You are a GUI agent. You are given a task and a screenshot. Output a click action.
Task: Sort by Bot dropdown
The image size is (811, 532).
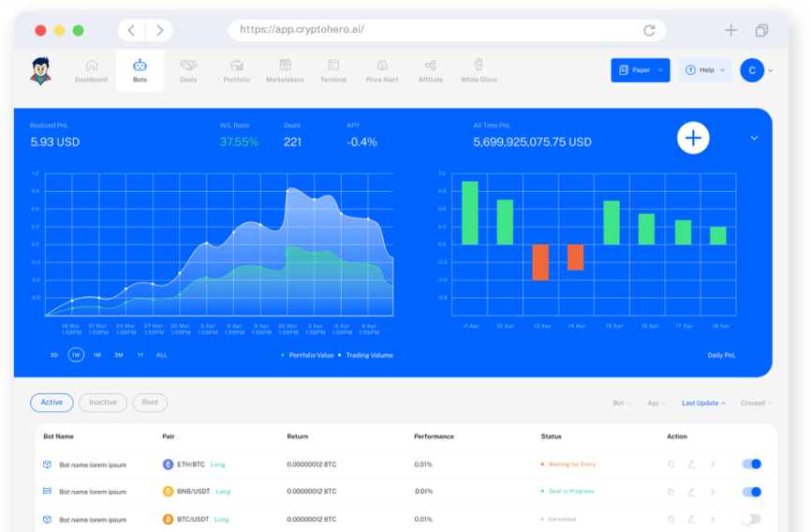click(622, 403)
